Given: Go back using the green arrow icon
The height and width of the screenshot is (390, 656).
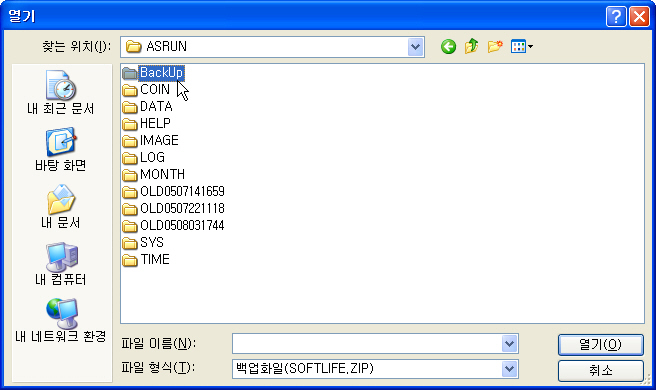Looking at the screenshot, I should 448,46.
